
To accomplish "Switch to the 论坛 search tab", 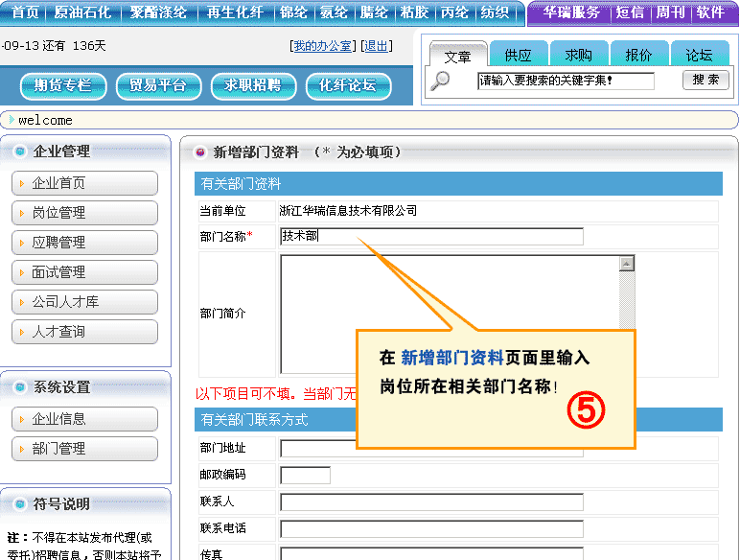I will pyautogui.click(x=699, y=56).
